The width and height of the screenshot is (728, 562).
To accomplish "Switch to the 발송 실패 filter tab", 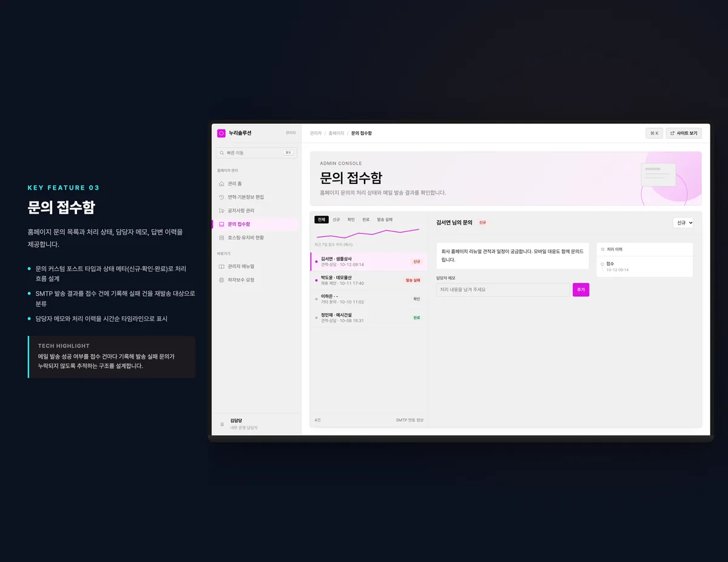I will pyautogui.click(x=385, y=219).
